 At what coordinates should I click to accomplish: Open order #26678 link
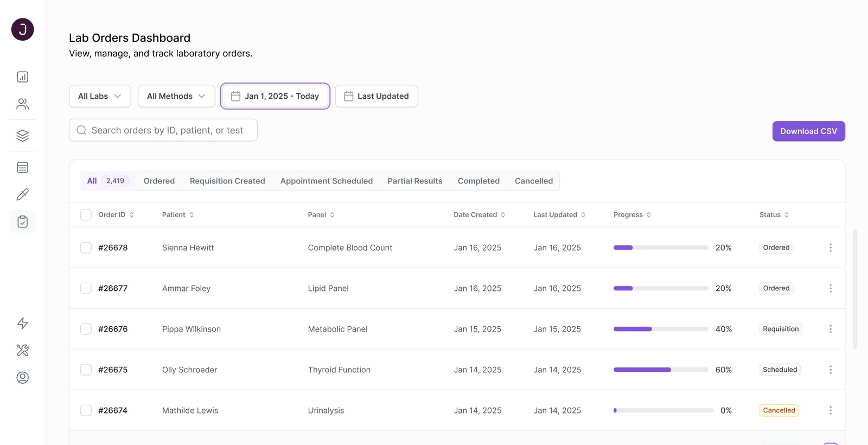tap(113, 247)
